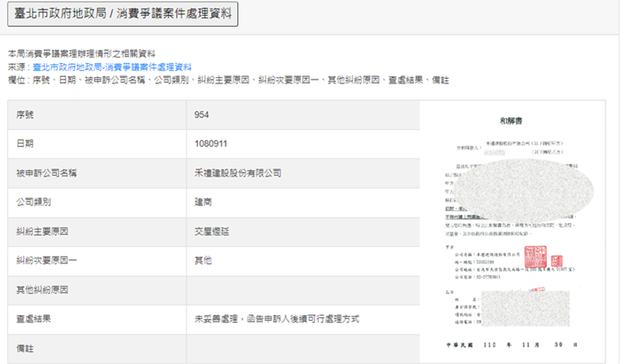The image size is (620, 364).
Task: Select the 備註 label cell
Action: pyautogui.click(x=25, y=347)
